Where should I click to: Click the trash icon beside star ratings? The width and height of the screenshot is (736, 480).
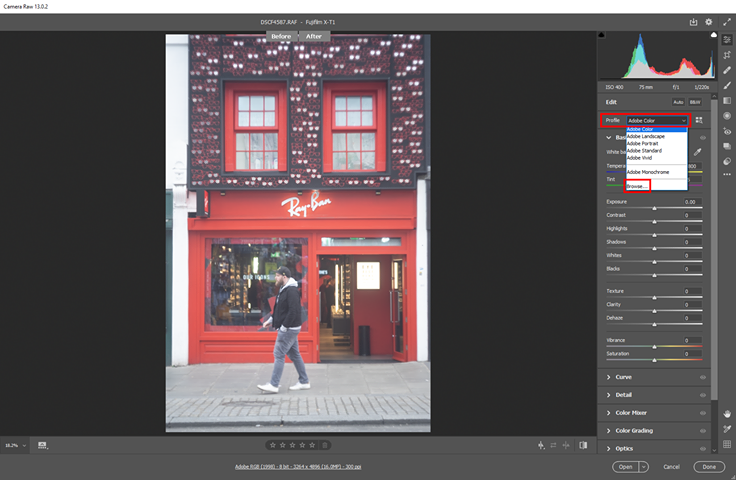click(x=325, y=445)
